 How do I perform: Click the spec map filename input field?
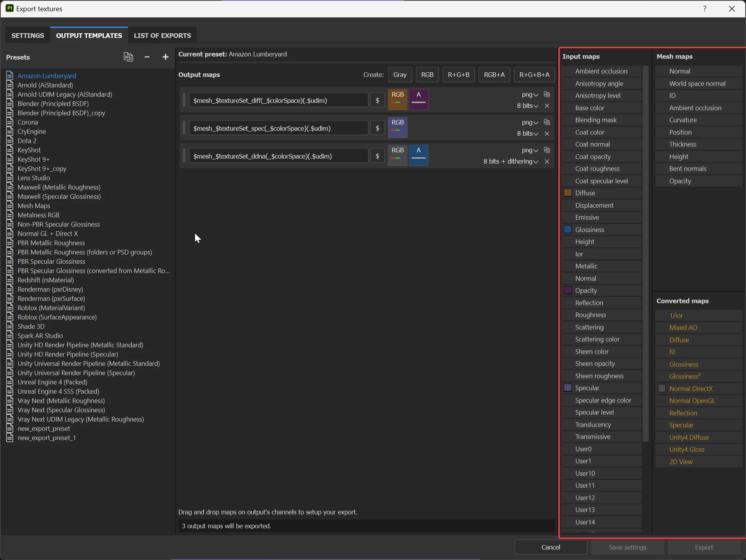278,128
